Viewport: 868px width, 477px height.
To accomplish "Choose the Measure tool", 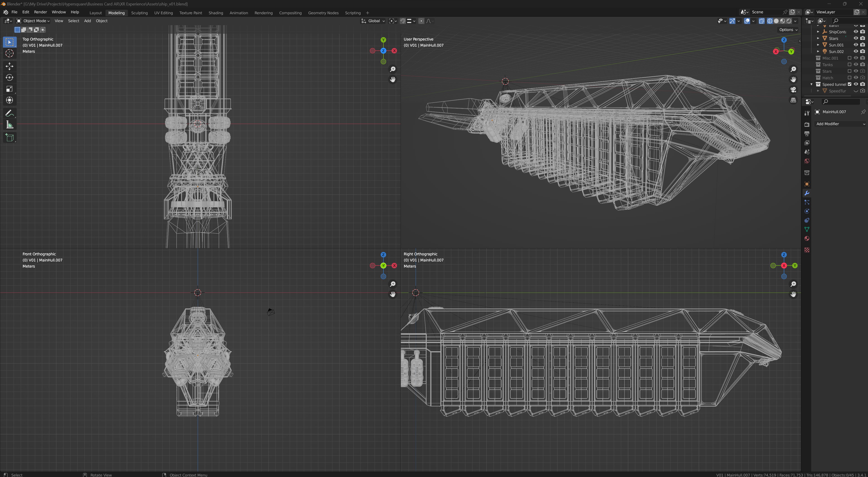I will [10, 125].
